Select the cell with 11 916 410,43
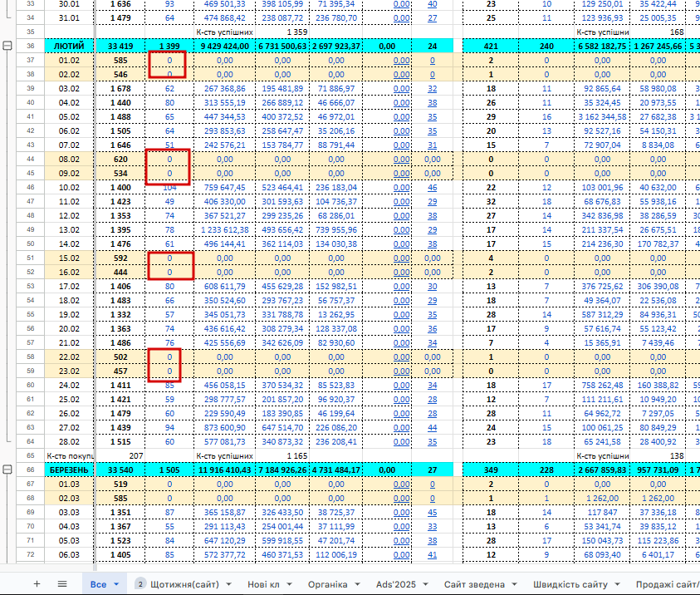This screenshot has height=595, width=700. (224, 470)
